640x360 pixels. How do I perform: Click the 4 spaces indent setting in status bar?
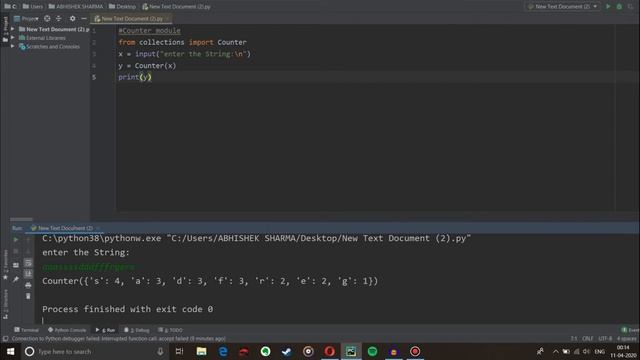click(627, 339)
